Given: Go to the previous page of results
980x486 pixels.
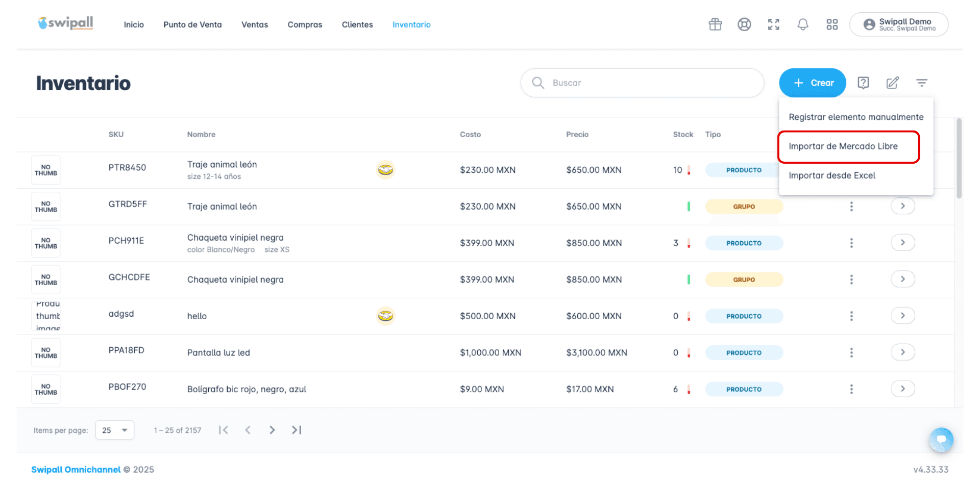Looking at the screenshot, I should (x=248, y=430).
